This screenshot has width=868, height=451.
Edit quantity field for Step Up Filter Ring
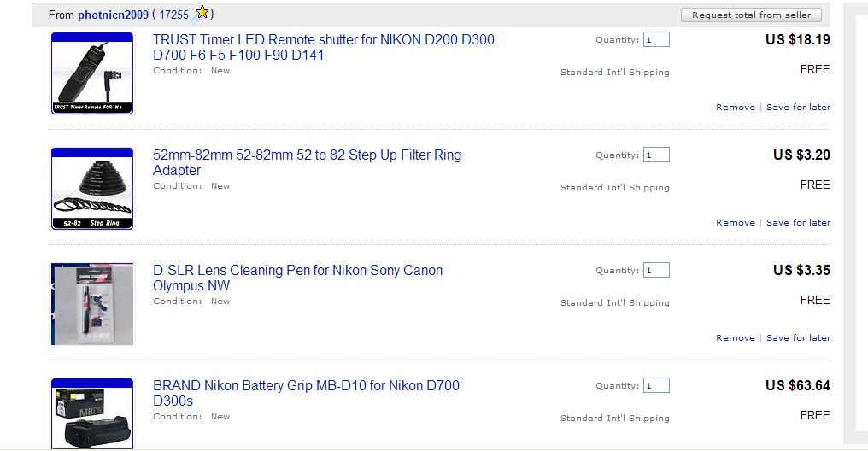[x=656, y=155]
